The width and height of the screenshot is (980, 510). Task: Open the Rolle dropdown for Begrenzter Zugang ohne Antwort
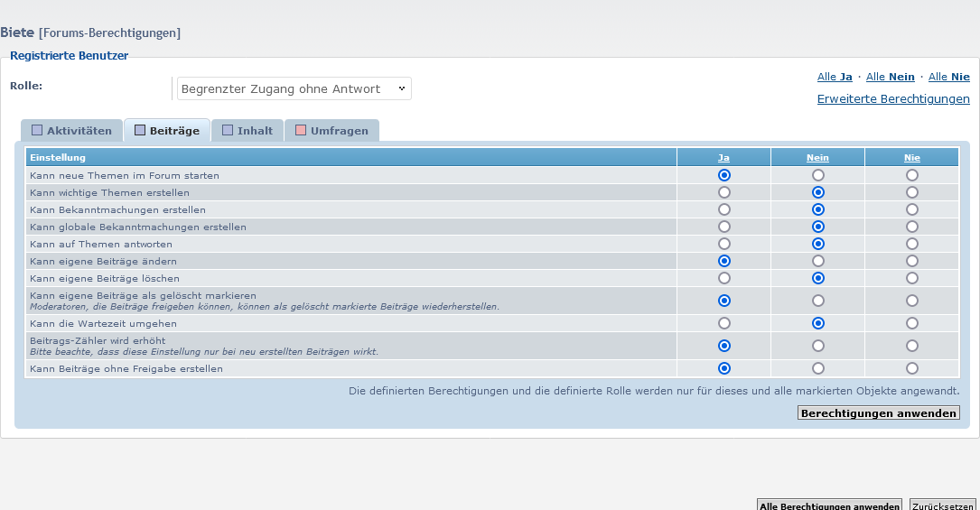[x=294, y=88]
